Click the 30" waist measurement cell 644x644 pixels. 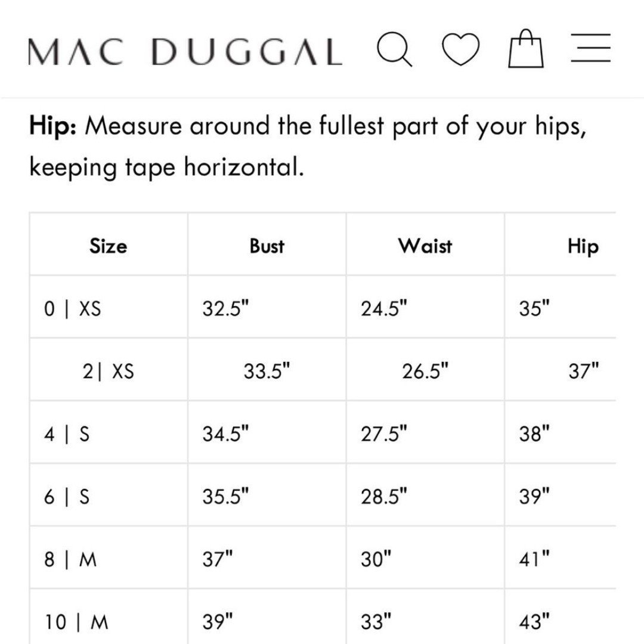pyautogui.click(x=425, y=559)
